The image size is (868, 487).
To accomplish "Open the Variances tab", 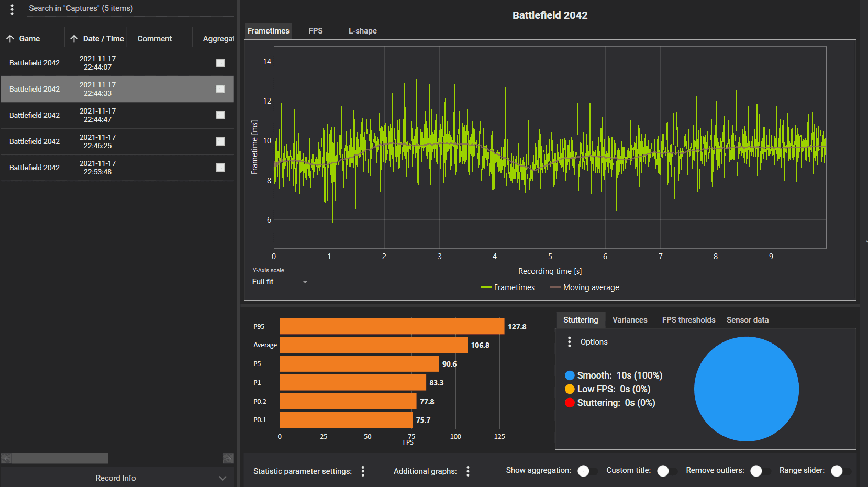I will [x=630, y=320].
